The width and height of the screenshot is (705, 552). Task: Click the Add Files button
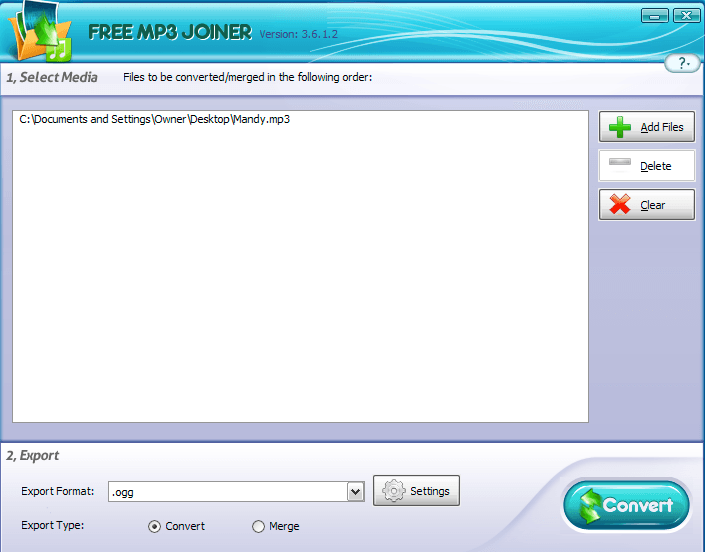click(647, 127)
